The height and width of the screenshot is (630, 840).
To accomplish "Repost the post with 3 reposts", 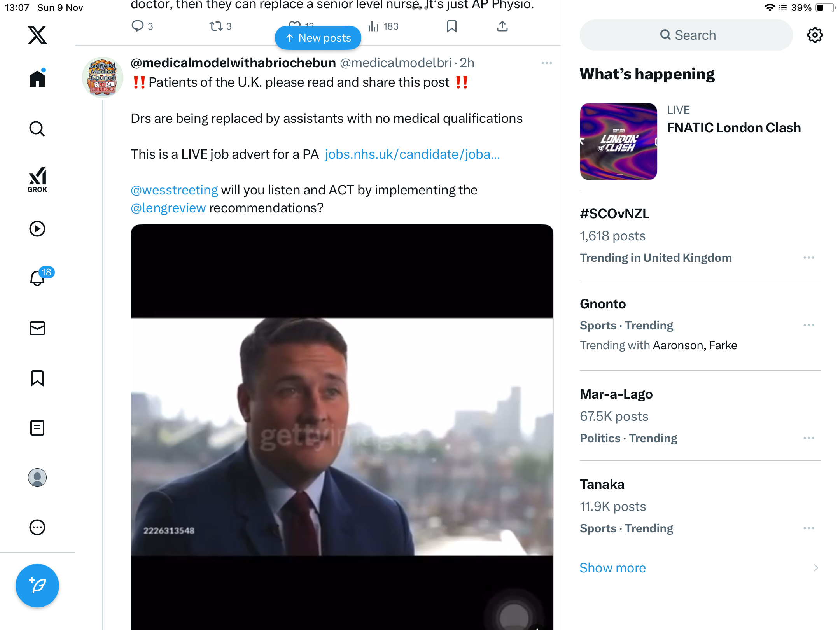I will click(216, 26).
